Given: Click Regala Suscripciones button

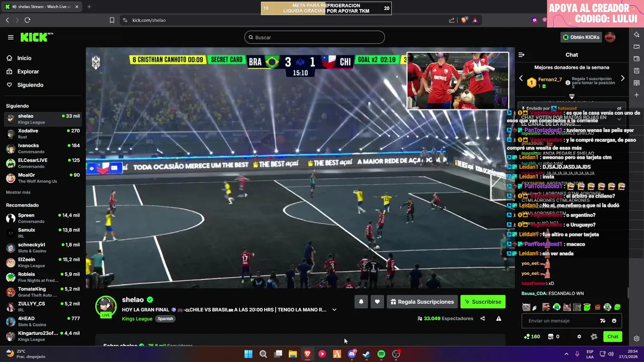Looking at the screenshot, I should tap(422, 302).
